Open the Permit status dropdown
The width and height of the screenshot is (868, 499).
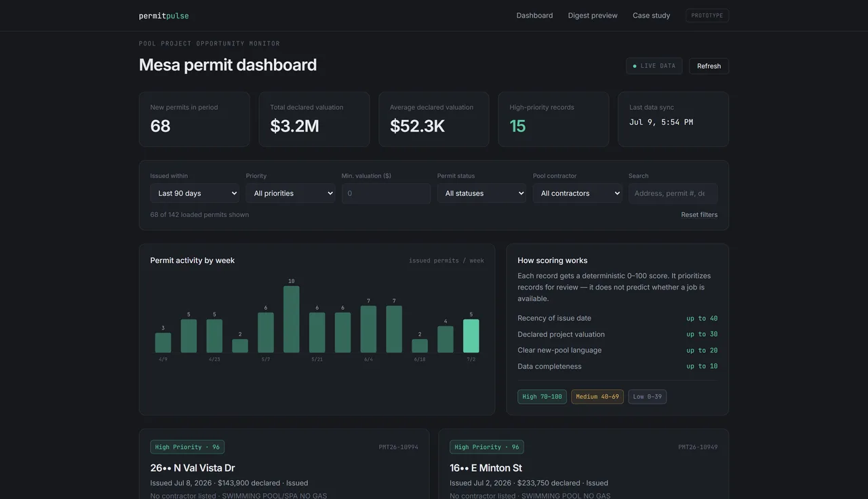pyautogui.click(x=481, y=193)
